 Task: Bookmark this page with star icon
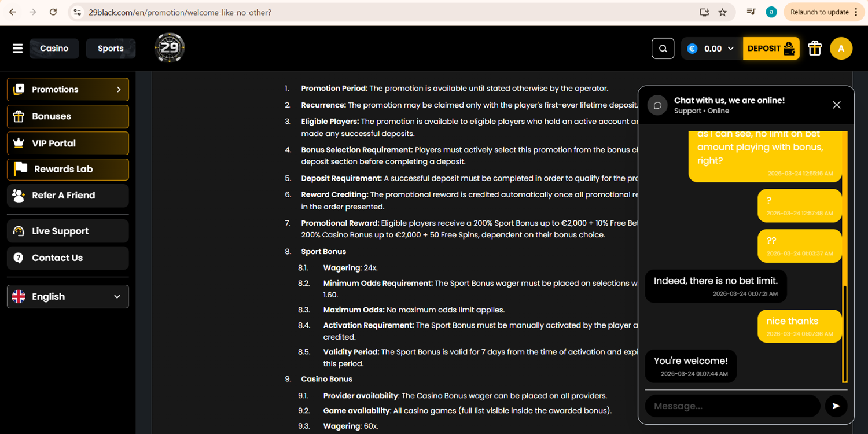coord(722,12)
